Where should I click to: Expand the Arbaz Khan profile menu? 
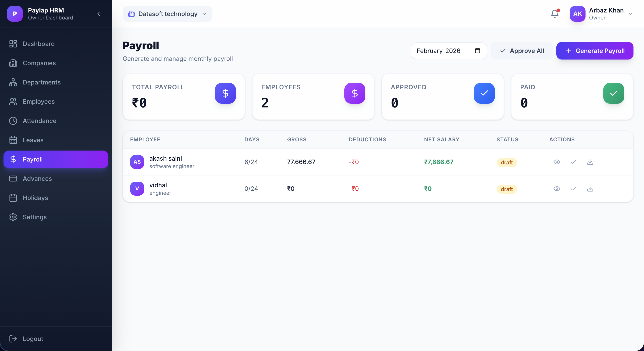pyautogui.click(x=630, y=14)
